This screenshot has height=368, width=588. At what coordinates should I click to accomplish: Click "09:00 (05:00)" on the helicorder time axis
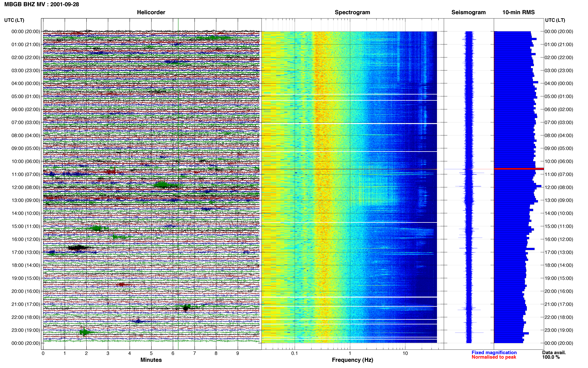click(x=26, y=148)
